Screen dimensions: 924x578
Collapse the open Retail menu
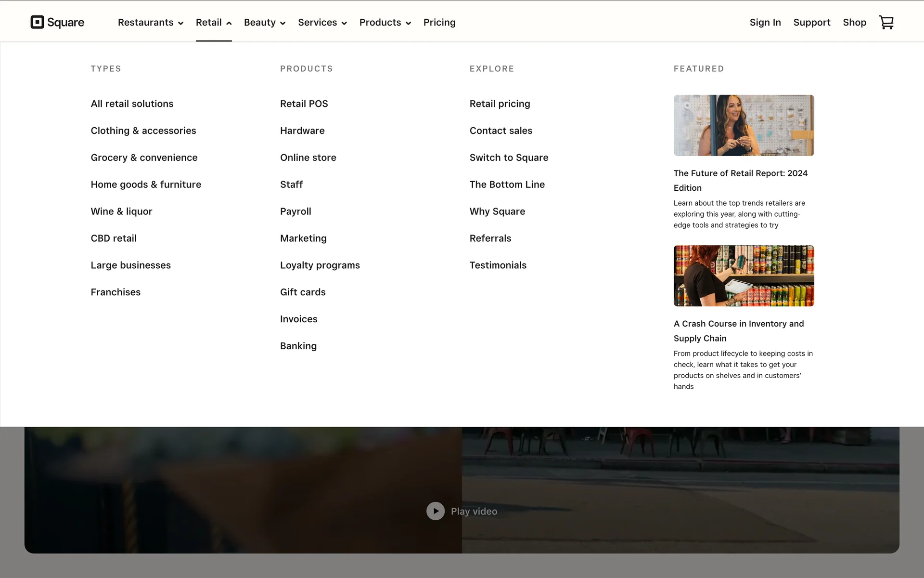click(x=213, y=23)
